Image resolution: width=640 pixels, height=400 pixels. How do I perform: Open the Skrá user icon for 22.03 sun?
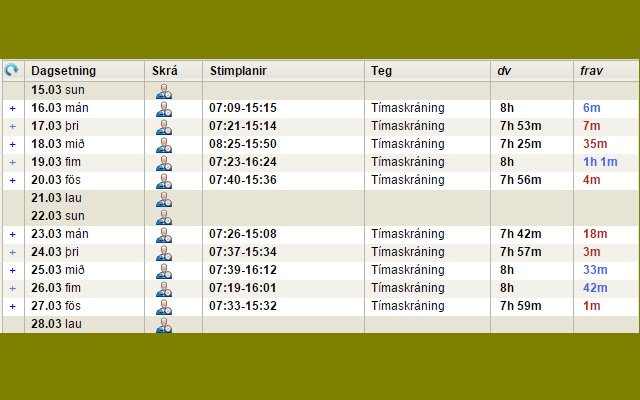[x=164, y=217]
